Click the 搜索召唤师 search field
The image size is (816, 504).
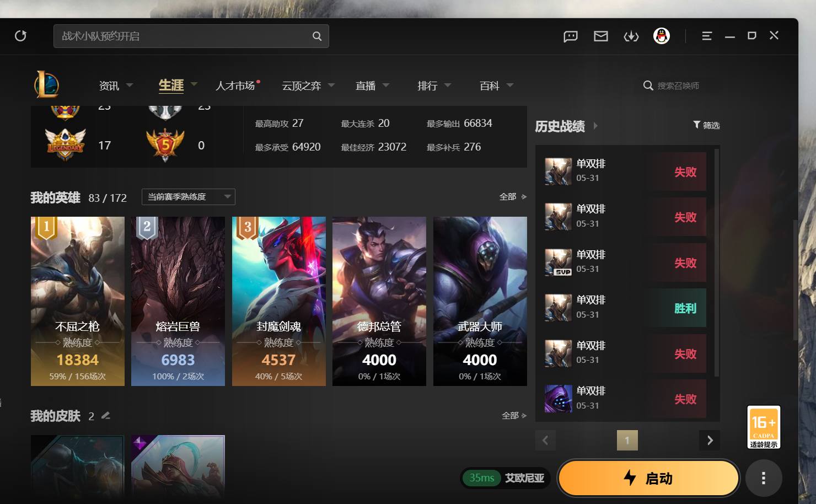pos(678,85)
